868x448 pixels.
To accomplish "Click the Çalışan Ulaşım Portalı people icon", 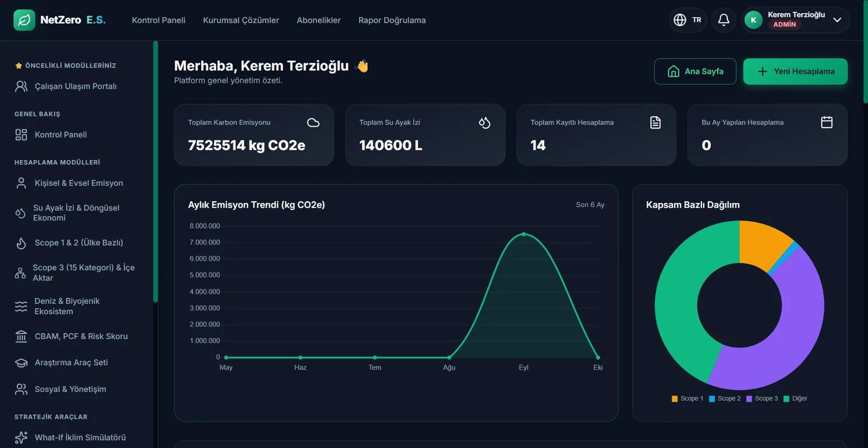I will [x=21, y=86].
